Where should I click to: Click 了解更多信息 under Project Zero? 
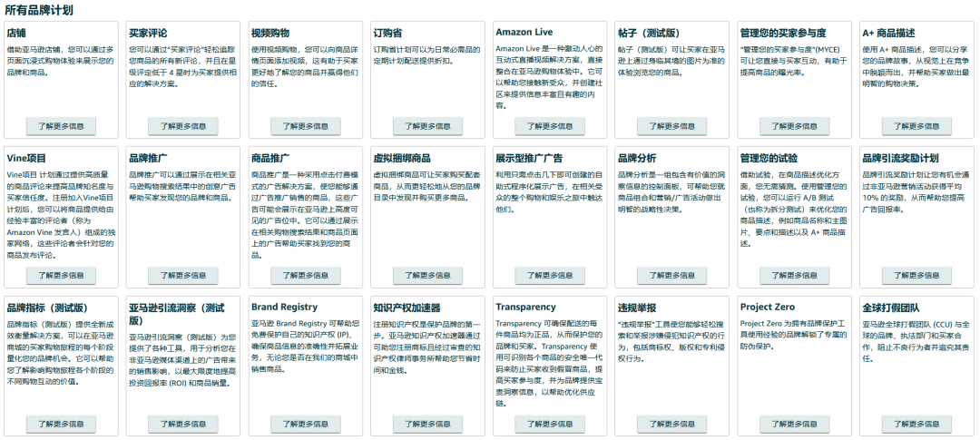(x=794, y=424)
